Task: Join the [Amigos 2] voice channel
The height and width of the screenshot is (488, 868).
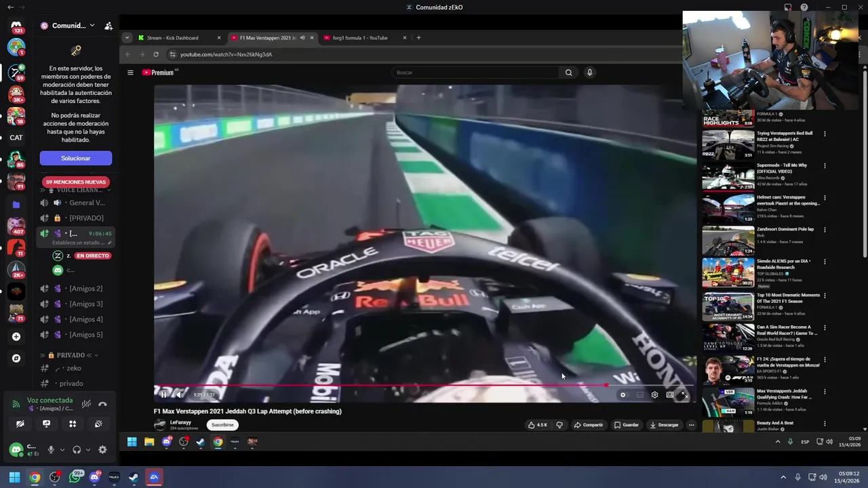Action: click(76, 289)
